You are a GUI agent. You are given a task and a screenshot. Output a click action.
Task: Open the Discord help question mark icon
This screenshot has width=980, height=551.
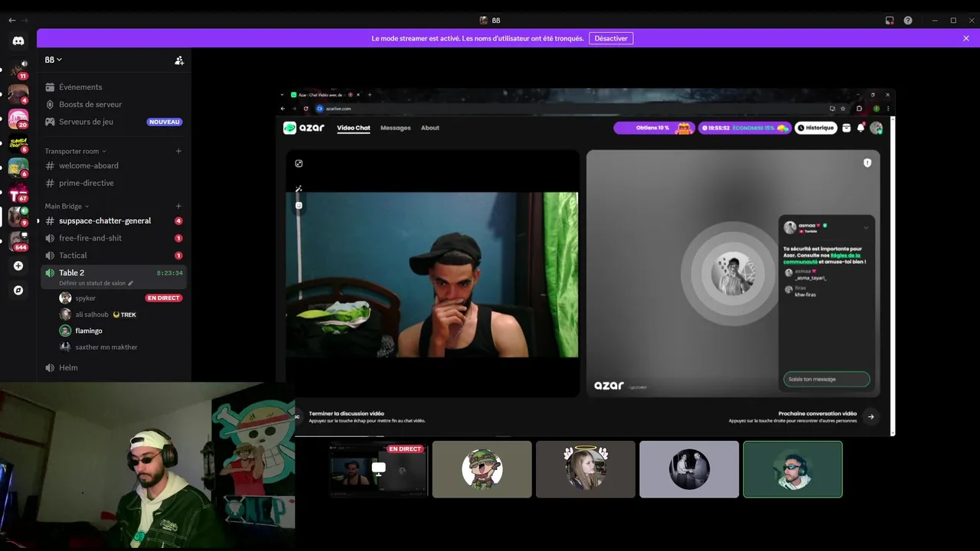coord(908,21)
